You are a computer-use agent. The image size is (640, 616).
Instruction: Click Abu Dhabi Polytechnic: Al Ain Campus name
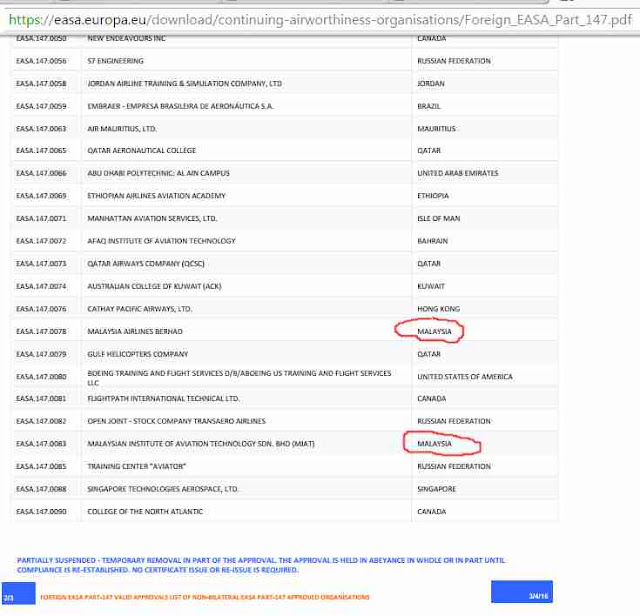click(158, 173)
